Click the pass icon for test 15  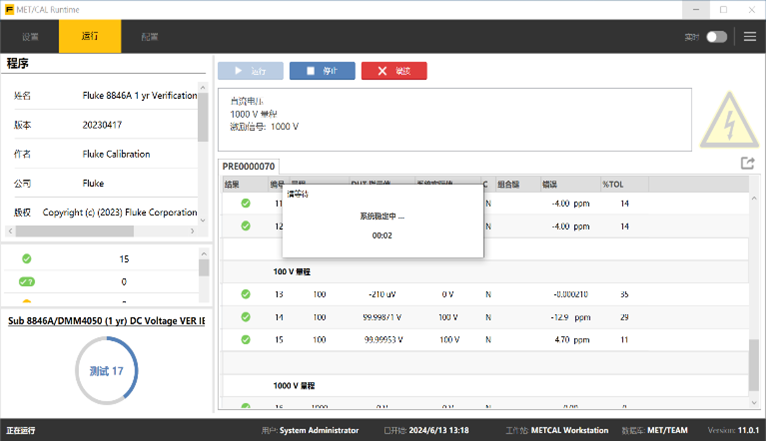246,339
